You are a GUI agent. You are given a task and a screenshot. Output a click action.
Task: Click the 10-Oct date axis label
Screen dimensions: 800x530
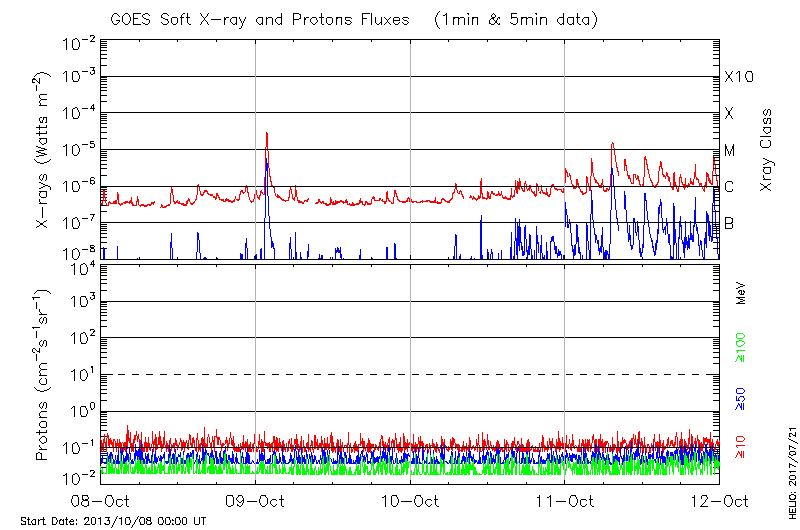point(410,501)
